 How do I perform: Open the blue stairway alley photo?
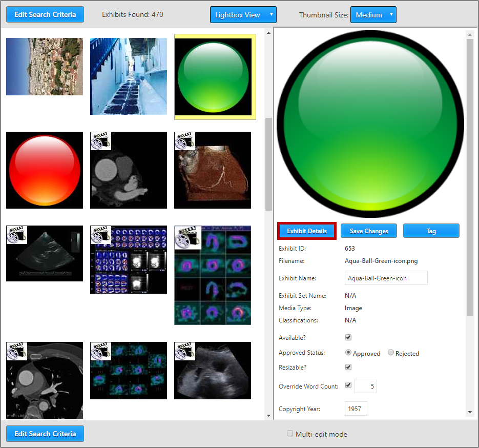point(129,76)
